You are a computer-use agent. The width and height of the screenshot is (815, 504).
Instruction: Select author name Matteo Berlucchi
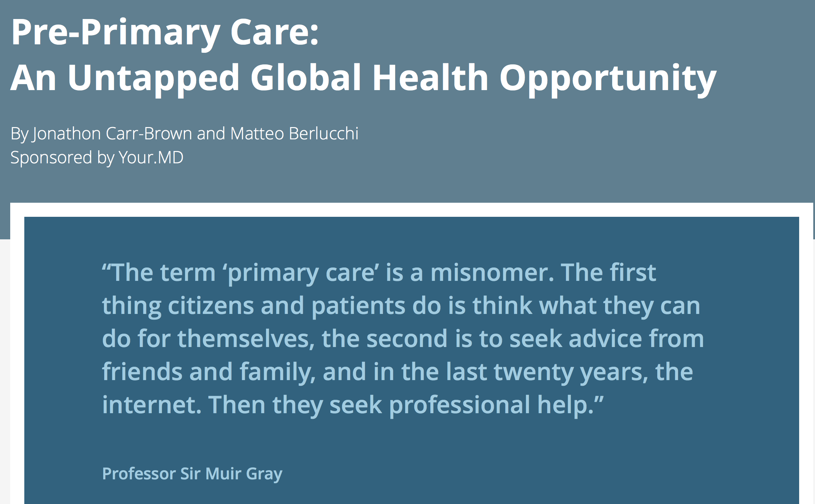point(294,134)
